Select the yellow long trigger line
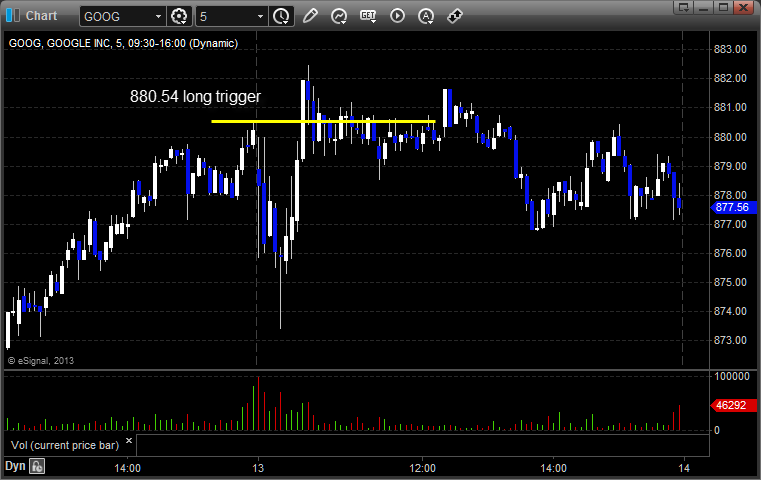Viewport: 761px width, 480px height. (x=323, y=121)
